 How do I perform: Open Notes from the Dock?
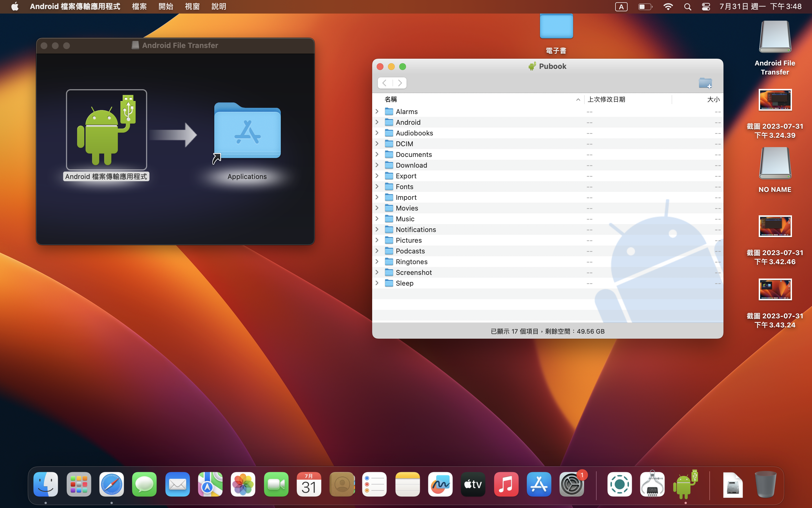pyautogui.click(x=407, y=484)
